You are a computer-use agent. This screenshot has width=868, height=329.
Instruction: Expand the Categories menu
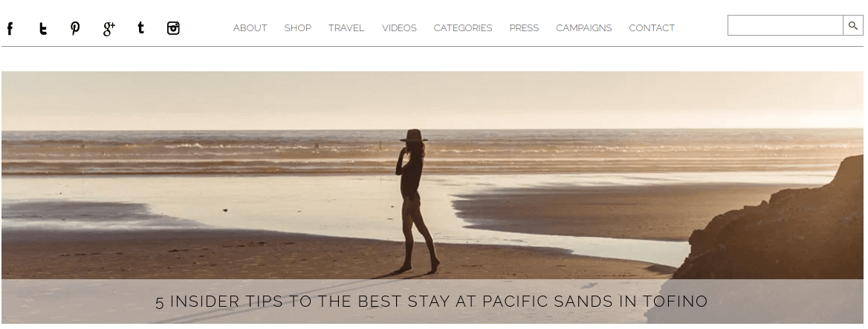(x=463, y=27)
